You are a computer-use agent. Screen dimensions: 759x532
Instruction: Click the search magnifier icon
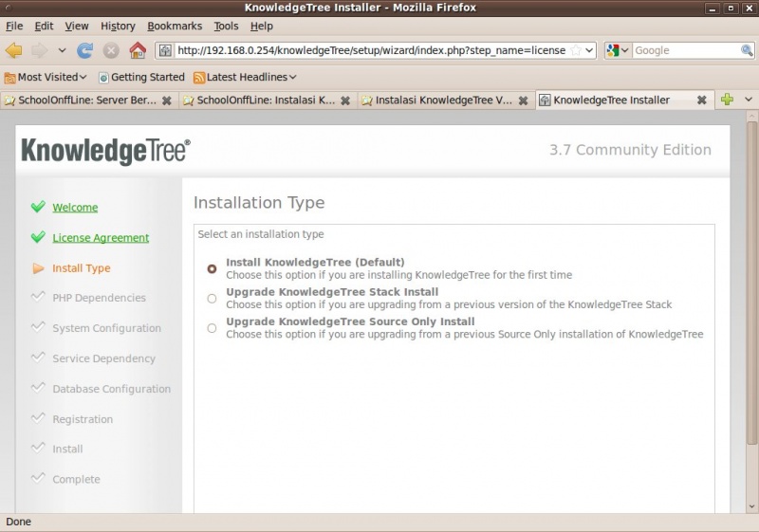[x=748, y=50]
